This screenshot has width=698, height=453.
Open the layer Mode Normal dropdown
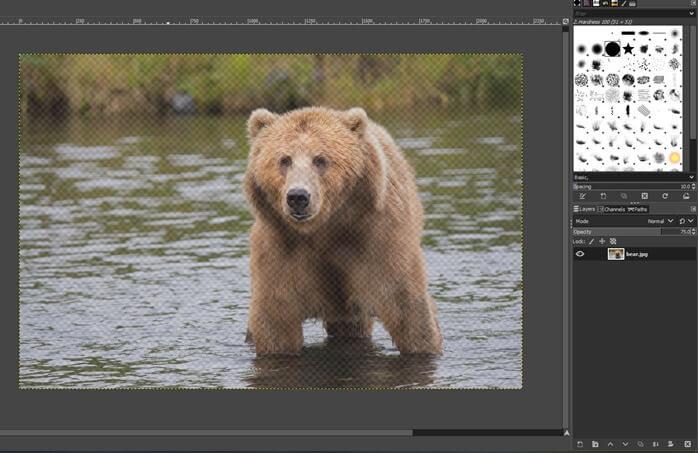(661, 221)
